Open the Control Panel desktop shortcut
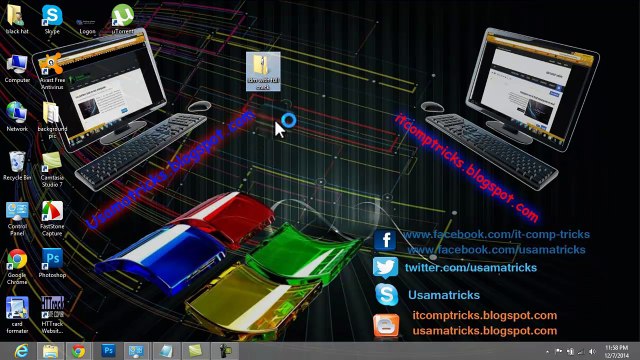The image size is (640, 360). click(x=17, y=218)
